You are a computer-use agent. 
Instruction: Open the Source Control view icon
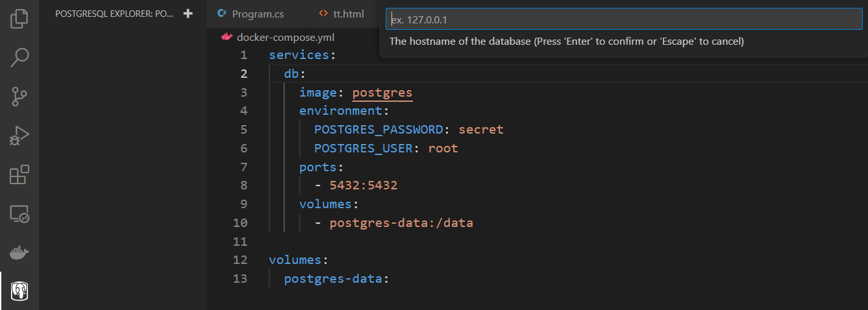pyautogui.click(x=19, y=96)
